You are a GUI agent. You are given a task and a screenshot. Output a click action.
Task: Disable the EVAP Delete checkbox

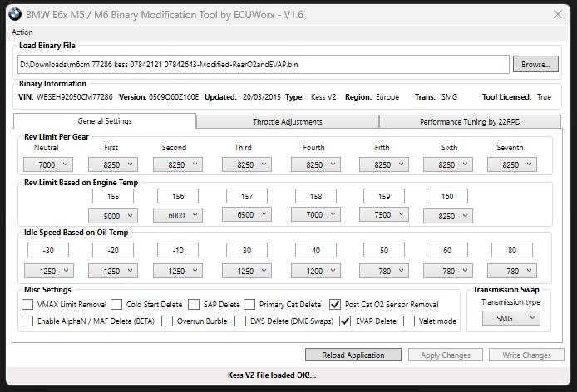point(345,321)
